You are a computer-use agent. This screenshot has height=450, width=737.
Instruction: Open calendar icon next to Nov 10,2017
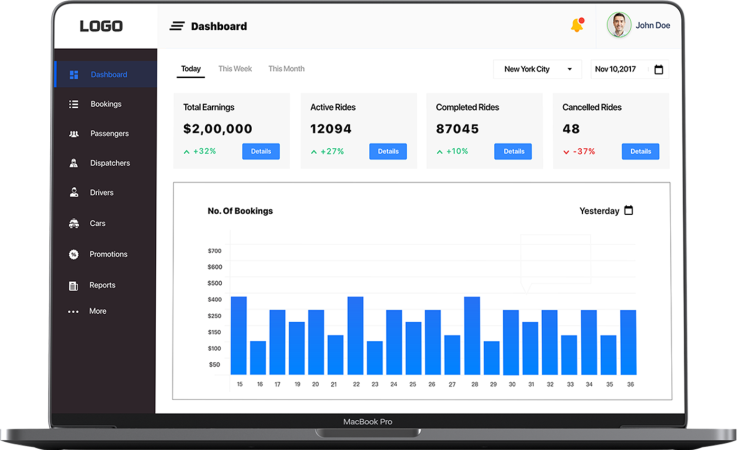pyautogui.click(x=658, y=70)
